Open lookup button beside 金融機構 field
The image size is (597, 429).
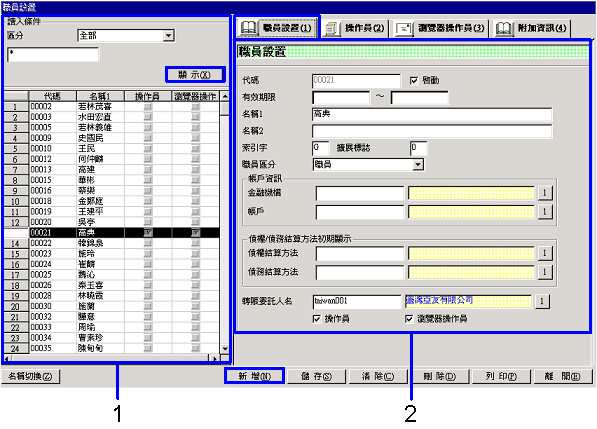pyautogui.click(x=544, y=193)
